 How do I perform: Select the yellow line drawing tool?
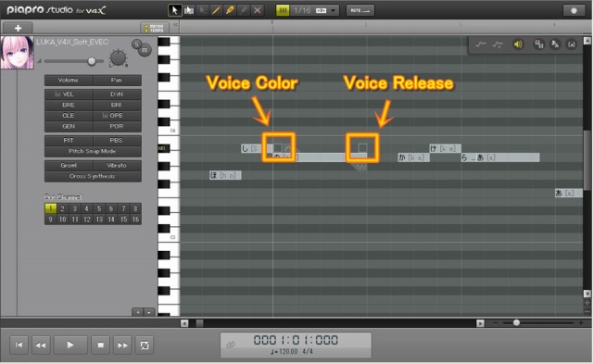coord(216,10)
